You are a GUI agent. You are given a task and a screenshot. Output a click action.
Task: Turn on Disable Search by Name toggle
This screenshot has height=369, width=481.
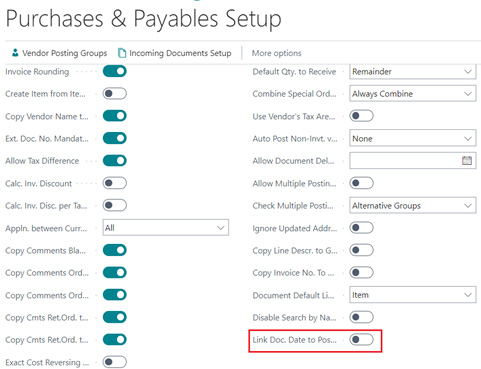[361, 317]
